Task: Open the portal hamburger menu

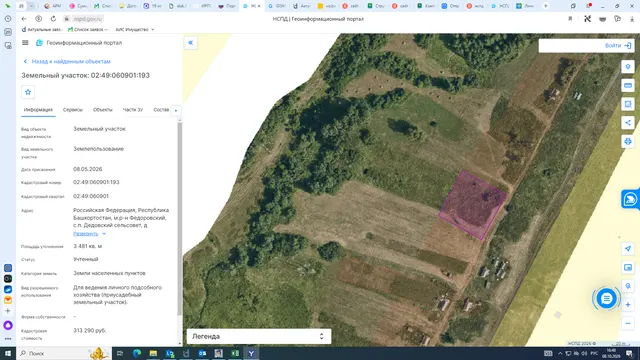Action: point(25,42)
